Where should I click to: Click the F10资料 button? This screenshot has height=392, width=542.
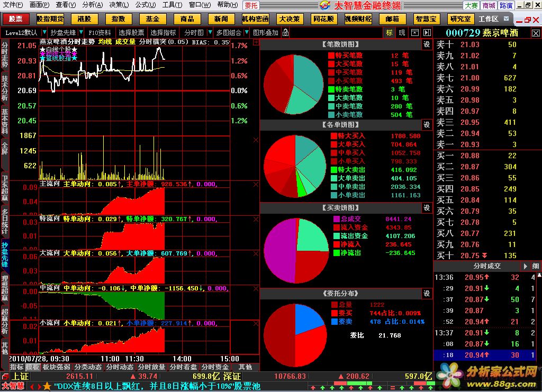100,32
